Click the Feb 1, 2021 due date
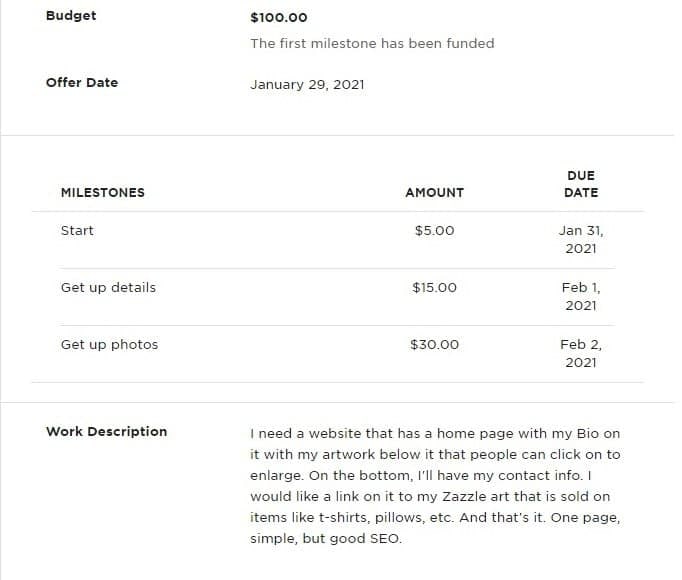682x580 pixels. pyautogui.click(x=581, y=296)
